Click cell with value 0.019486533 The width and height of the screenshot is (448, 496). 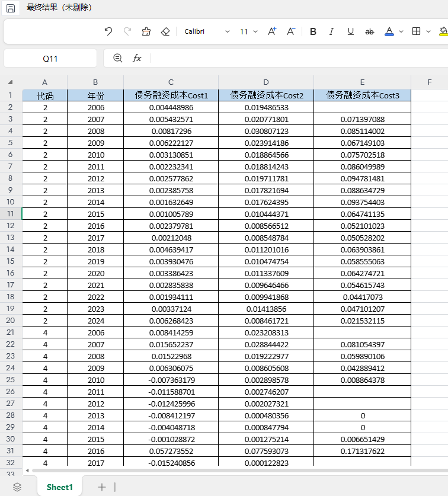point(267,107)
